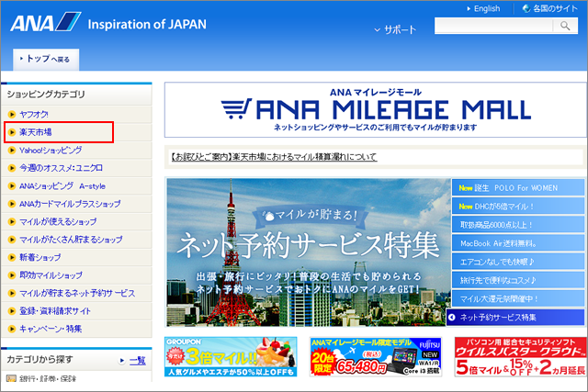Click the search input field
The image size is (588, 392).
pos(493,26)
